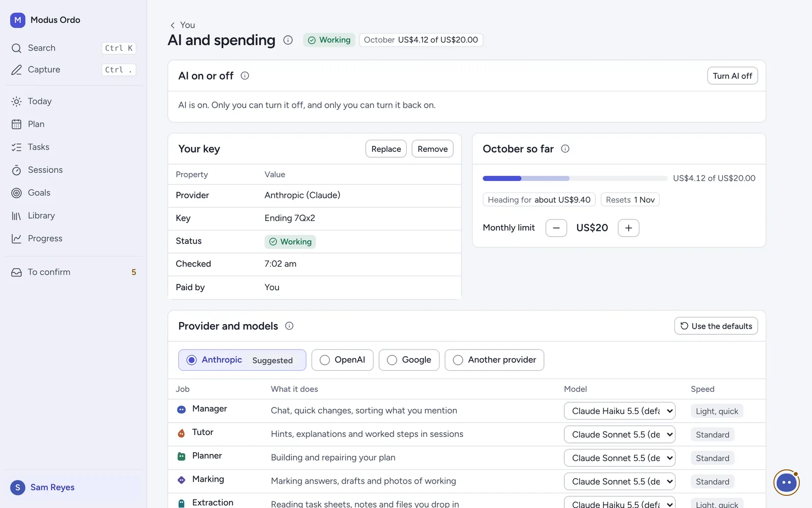Click the info icon next to AI on or off
The width and height of the screenshot is (812, 508).
tap(245, 76)
